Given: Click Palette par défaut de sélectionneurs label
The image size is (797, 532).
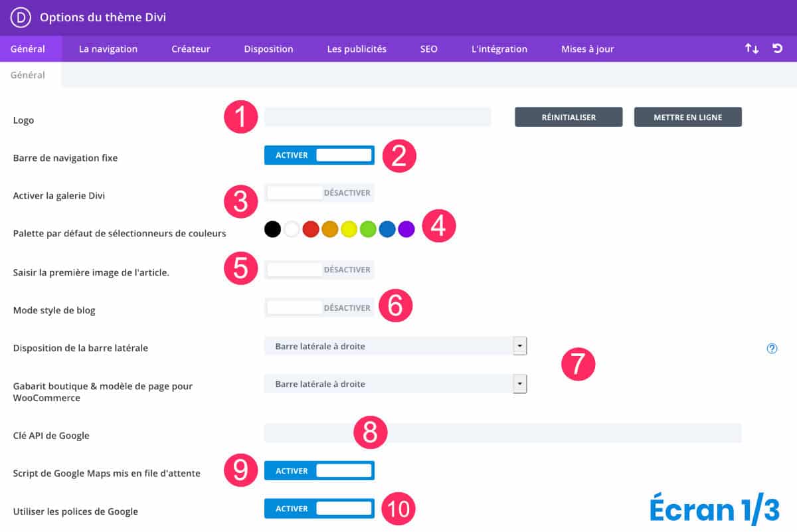Looking at the screenshot, I should point(120,233).
